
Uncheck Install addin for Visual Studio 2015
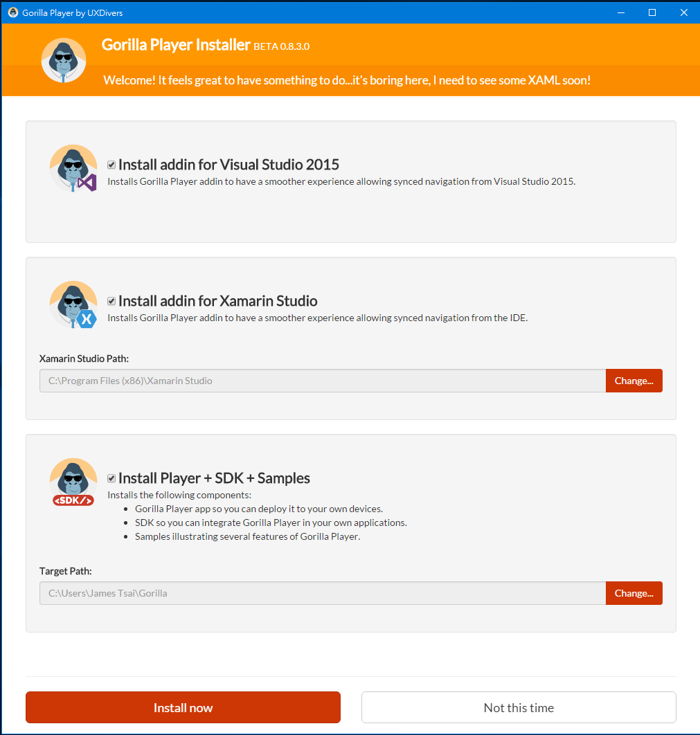coord(111,165)
